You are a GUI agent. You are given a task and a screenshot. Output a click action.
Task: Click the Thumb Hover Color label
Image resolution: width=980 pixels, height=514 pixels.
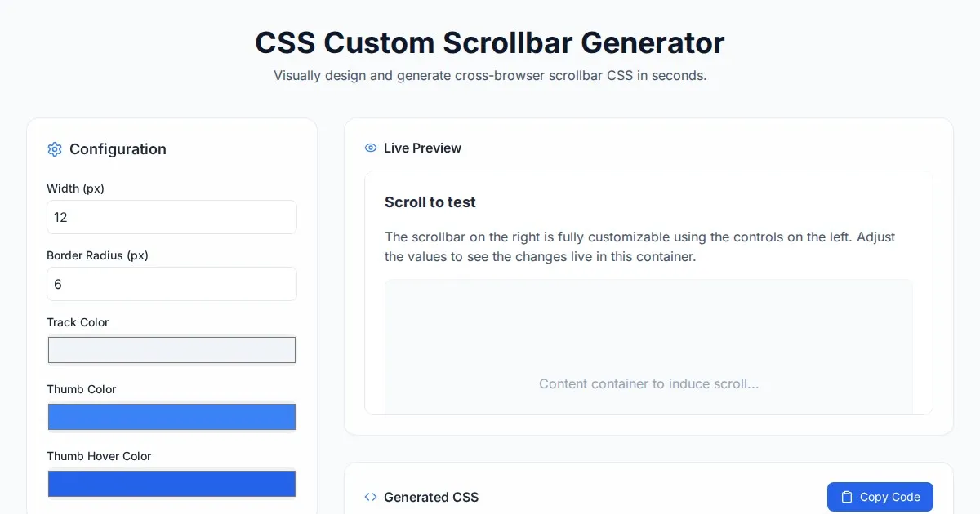pyautogui.click(x=99, y=456)
